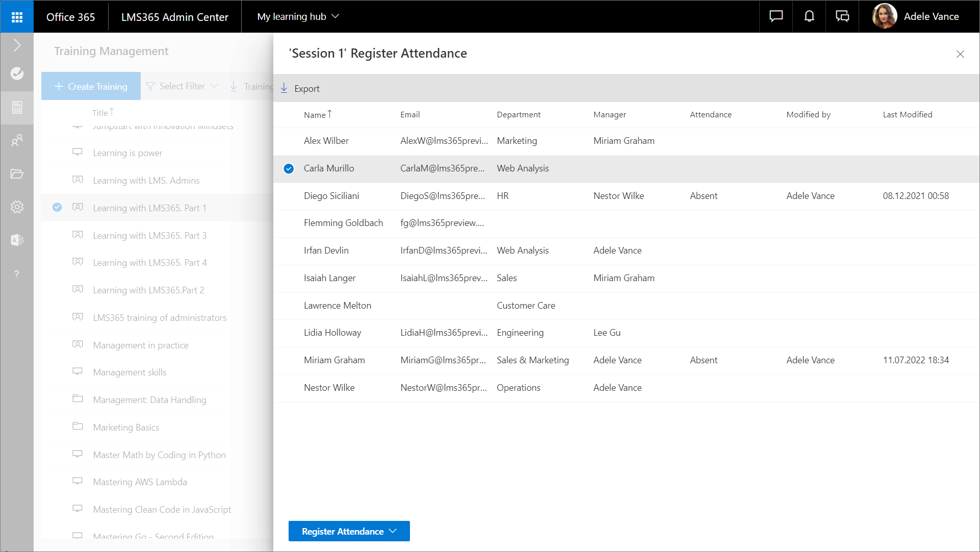Open the chat bubble icon in header
980x552 pixels.
point(776,16)
